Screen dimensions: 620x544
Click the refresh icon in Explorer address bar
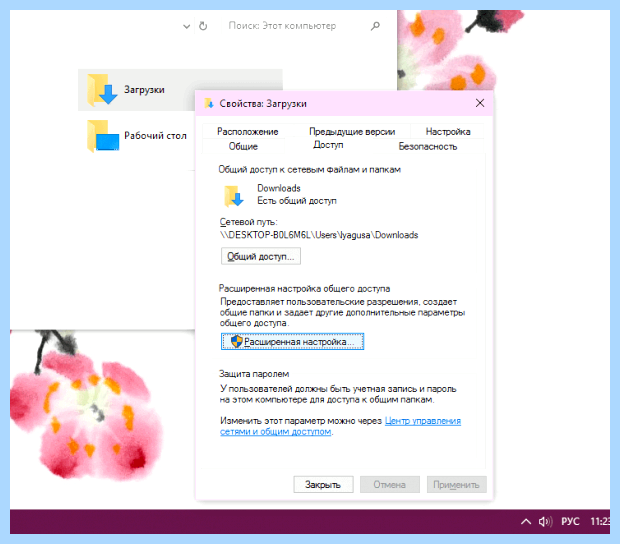click(x=203, y=26)
